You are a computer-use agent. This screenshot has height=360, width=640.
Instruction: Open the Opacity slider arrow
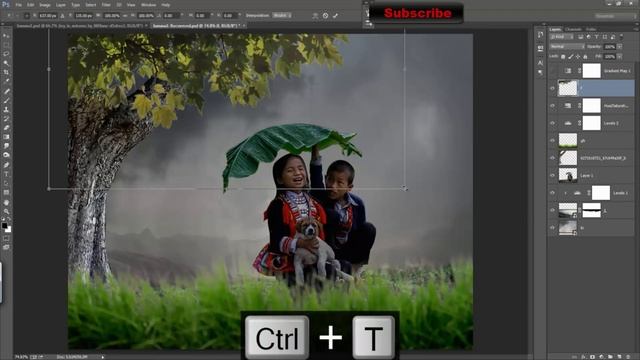[620, 47]
